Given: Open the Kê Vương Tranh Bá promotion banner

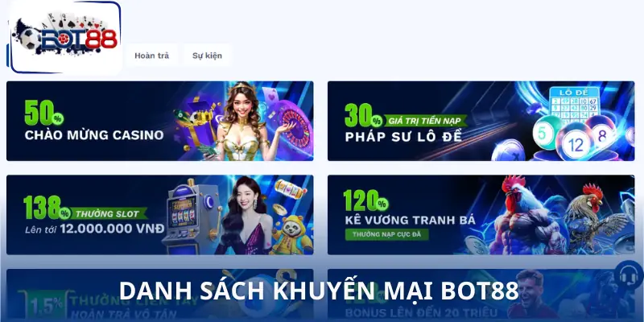Looking at the screenshot, I should [481, 215].
